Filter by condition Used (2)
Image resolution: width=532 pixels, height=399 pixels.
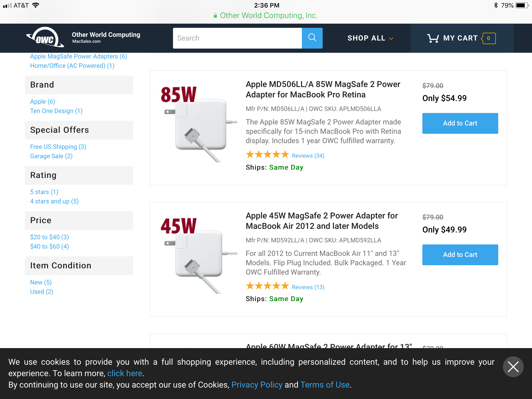point(42,292)
